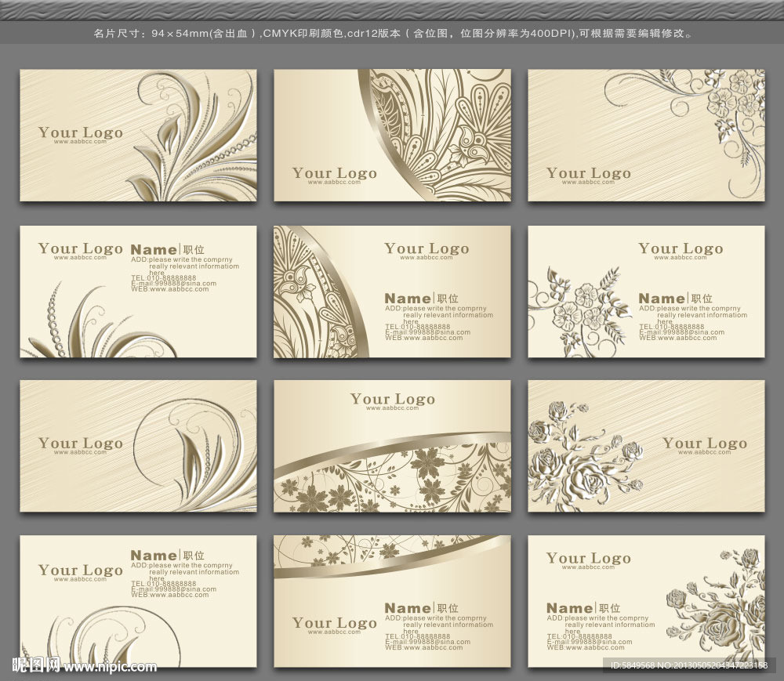Select the contact card with circular swirl at bottom

tap(139, 601)
